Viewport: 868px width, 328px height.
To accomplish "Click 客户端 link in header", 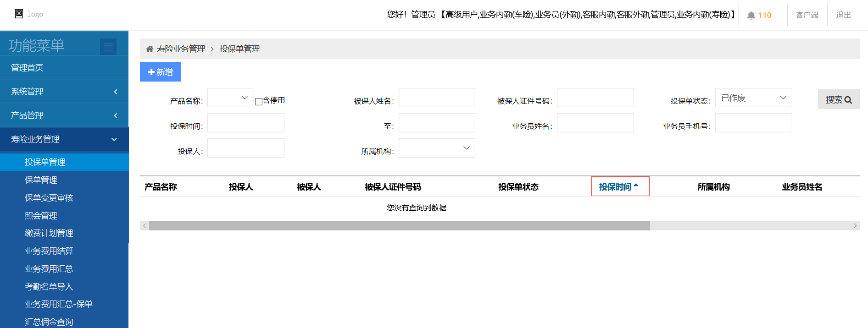I will [x=807, y=15].
